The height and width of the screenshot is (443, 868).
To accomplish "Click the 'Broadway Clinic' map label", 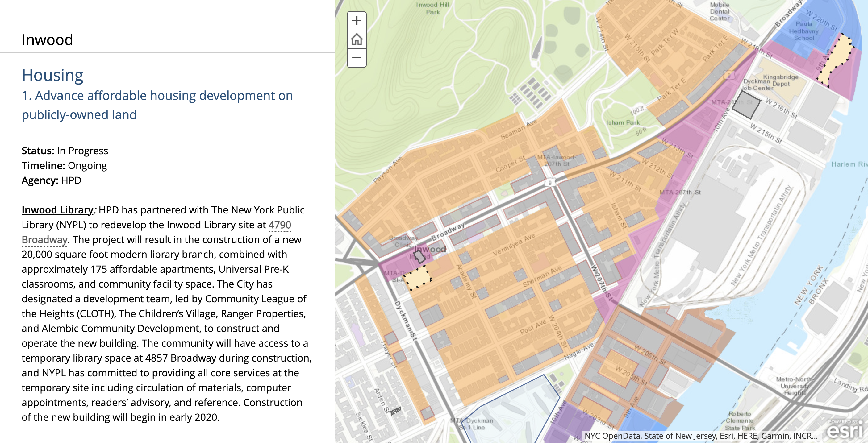I will pyautogui.click(x=403, y=241).
